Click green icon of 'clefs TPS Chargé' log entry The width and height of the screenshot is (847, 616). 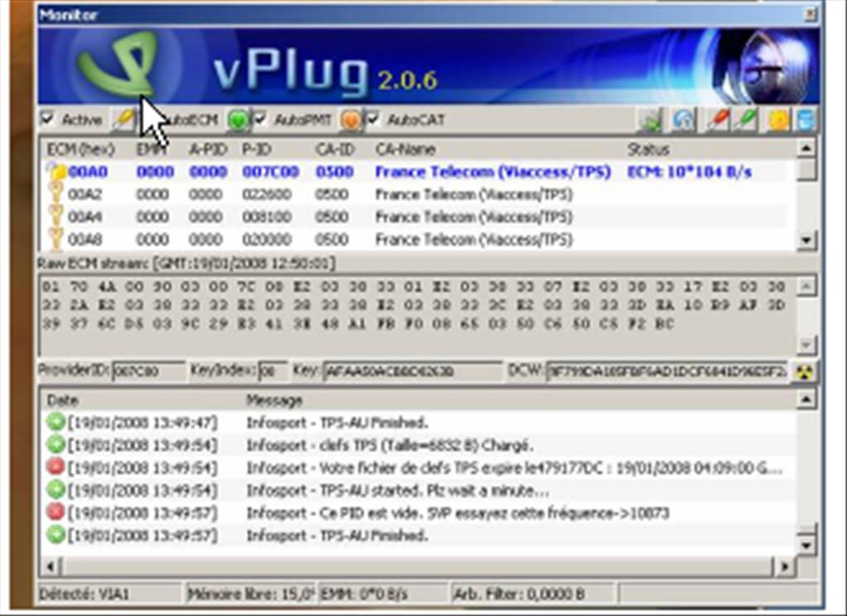[x=55, y=444]
